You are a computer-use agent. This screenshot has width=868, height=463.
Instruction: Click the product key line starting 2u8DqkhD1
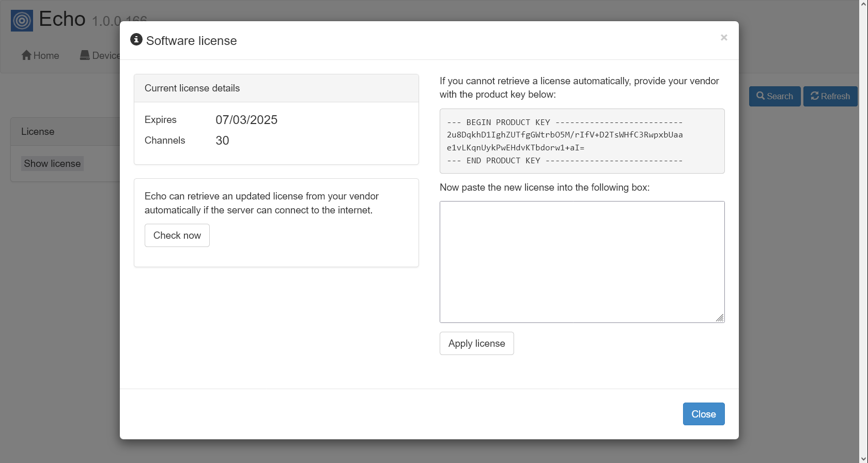point(565,135)
